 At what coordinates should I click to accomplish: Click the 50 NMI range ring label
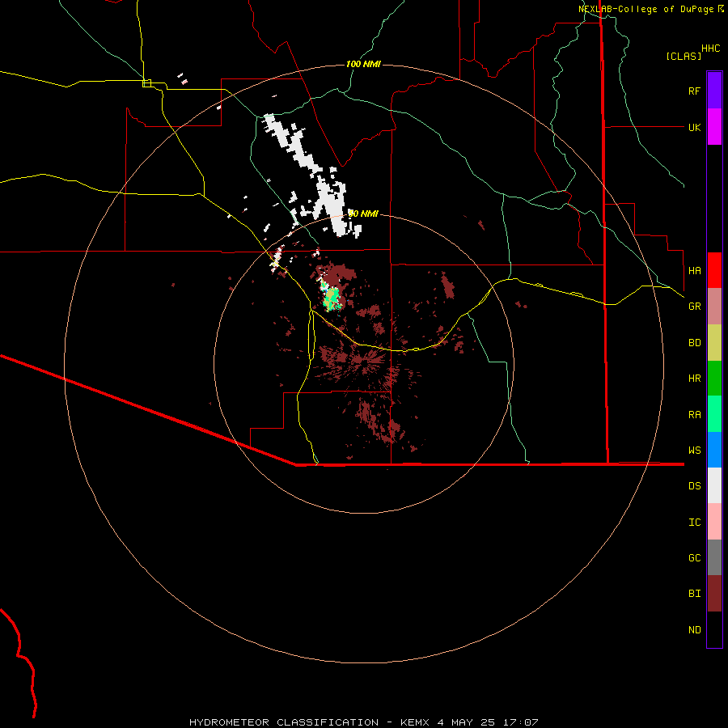(x=363, y=214)
